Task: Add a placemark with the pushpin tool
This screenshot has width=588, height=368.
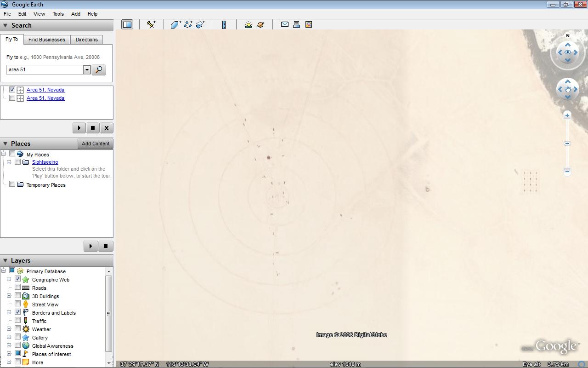Action: coord(151,25)
